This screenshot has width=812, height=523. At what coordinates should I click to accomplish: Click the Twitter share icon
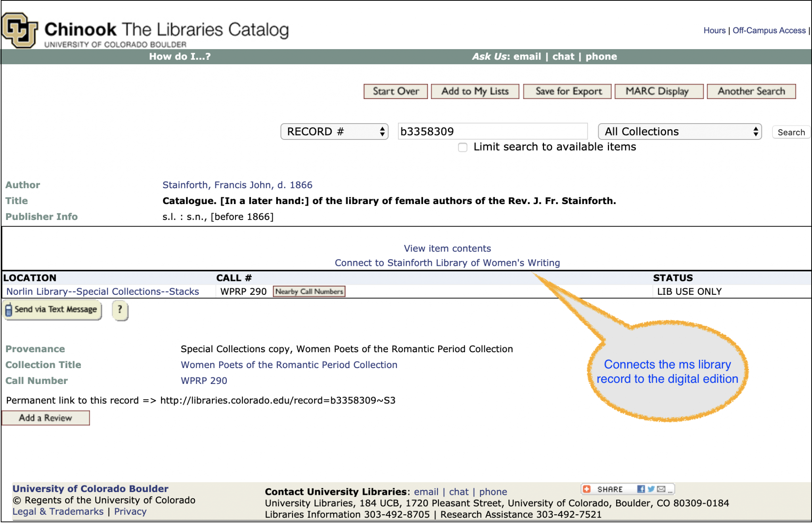point(651,489)
